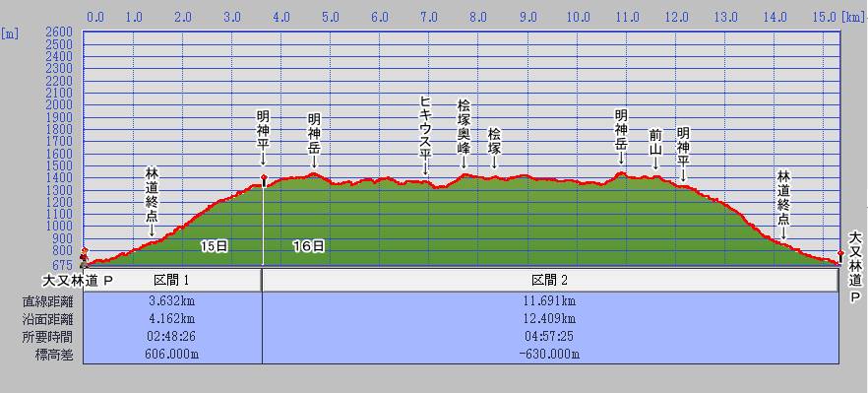Click the vertical 大又林道 P end label

tap(855, 268)
